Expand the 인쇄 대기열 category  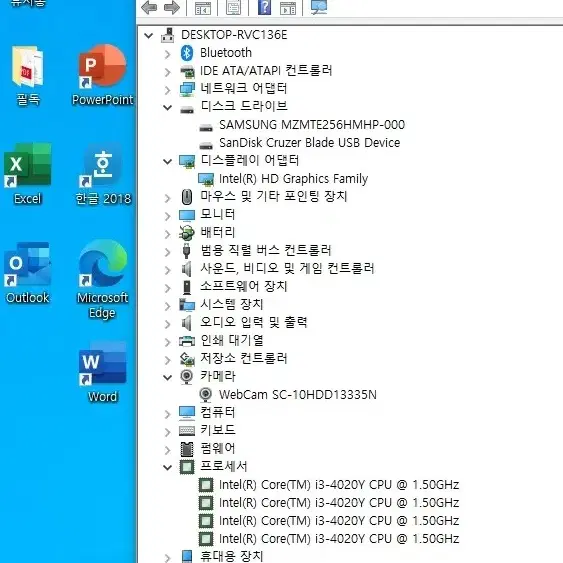pos(167,342)
